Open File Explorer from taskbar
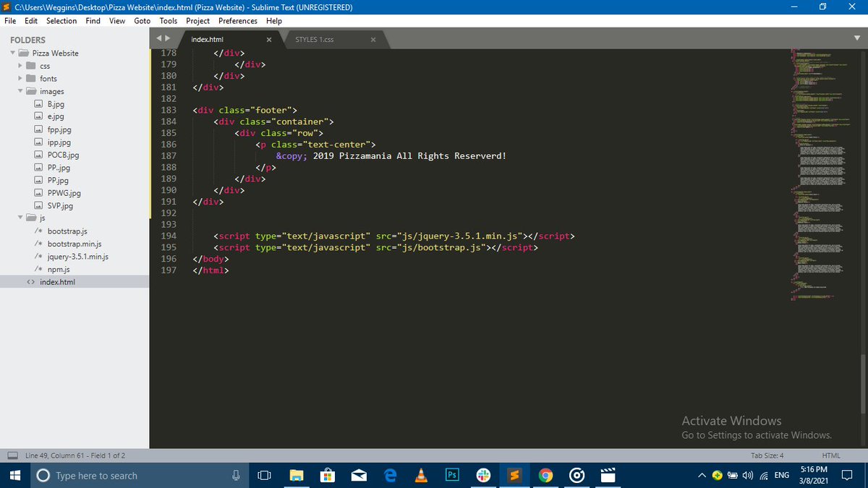 [x=297, y=475]
